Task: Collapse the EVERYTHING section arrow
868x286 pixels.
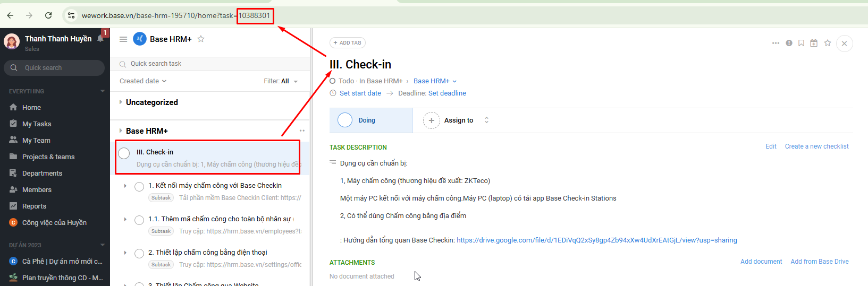Action: point(103,91)
